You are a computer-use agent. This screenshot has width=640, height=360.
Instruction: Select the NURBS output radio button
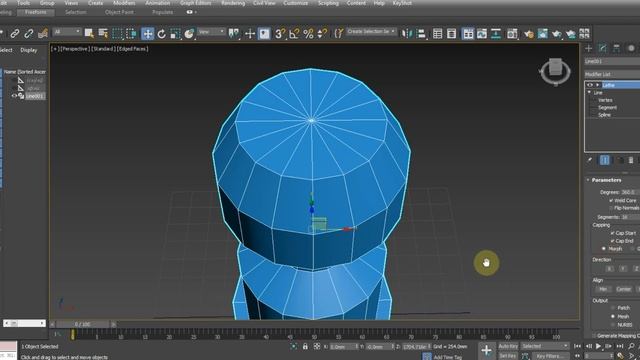(613, 324)
